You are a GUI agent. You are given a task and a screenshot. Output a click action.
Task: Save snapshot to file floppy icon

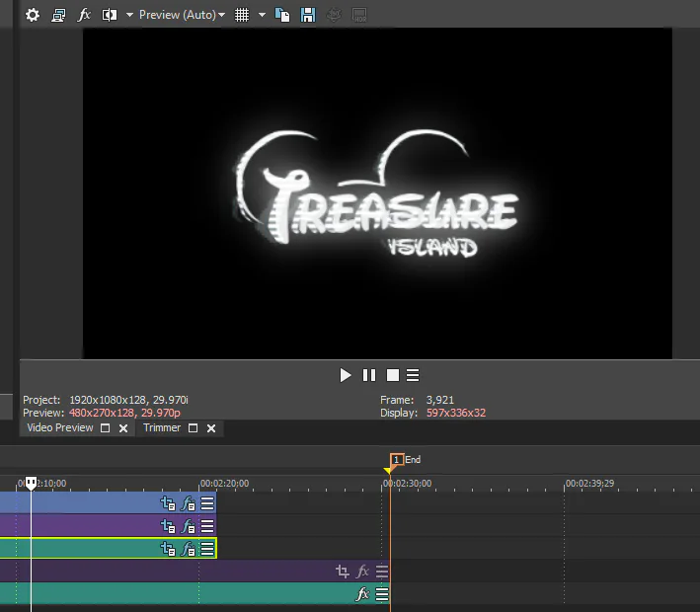tap(308, 15)
